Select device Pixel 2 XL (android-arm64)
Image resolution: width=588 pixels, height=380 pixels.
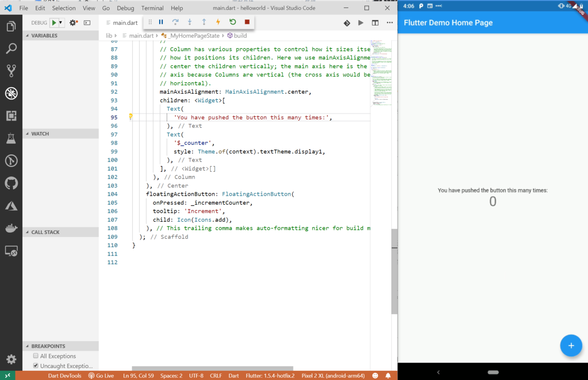click(333, 376)
